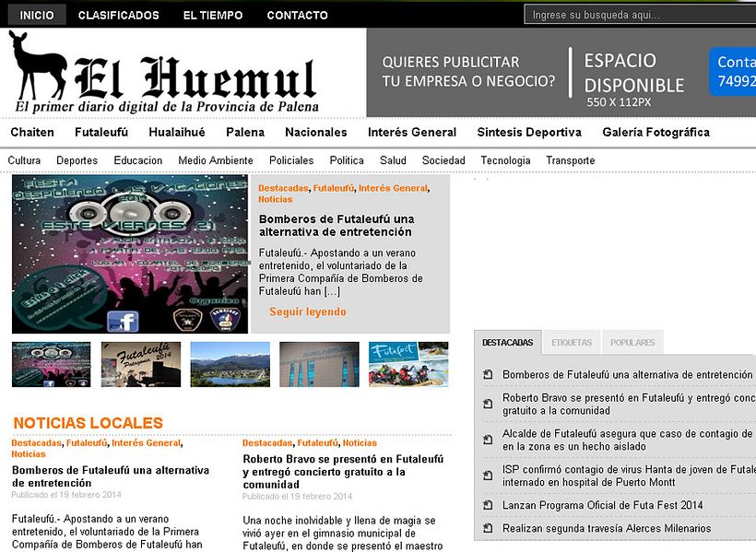Click the 'Noticias' tag above Roberto Bravo article
756x552 pixels.
pyautogui.click(x=360, y=443)
